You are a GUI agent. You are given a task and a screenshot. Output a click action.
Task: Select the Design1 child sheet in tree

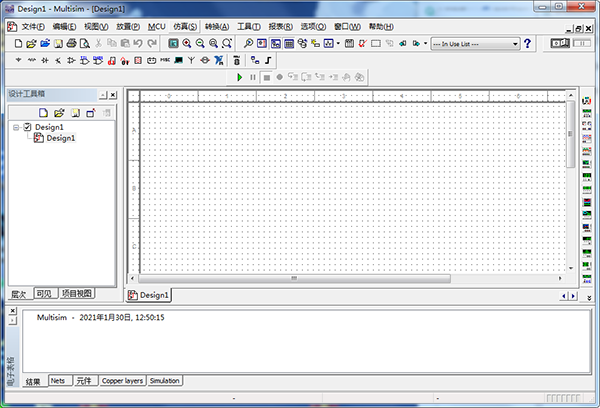60,138
